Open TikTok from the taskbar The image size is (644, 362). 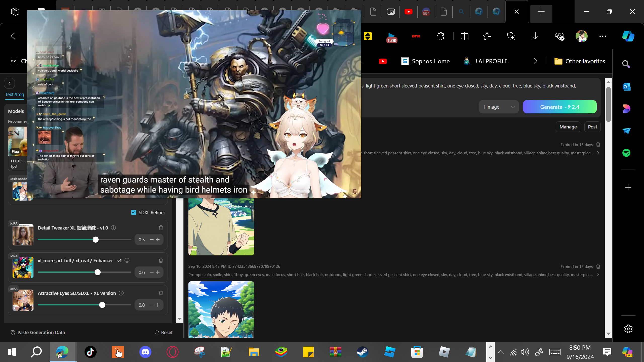click(x=91, y=352)
